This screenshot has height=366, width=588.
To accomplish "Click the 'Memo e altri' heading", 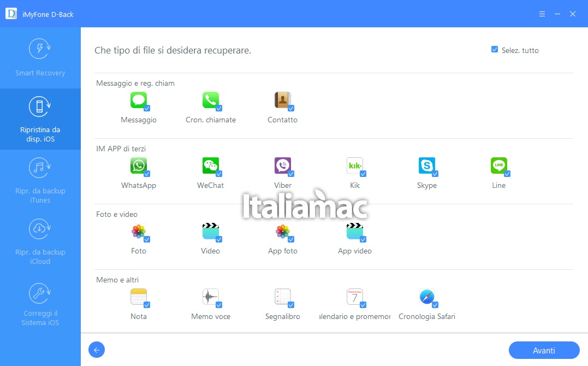I will 117,280.
